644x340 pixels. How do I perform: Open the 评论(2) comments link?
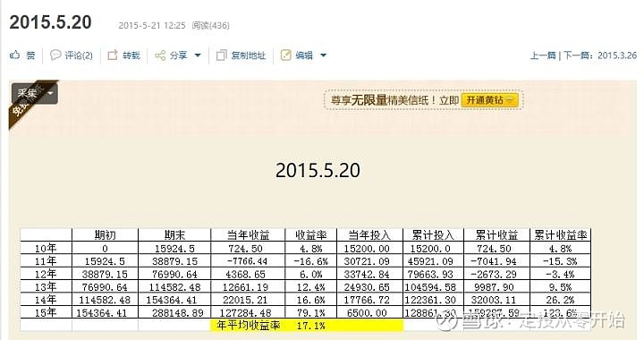[x=79, y=55]
